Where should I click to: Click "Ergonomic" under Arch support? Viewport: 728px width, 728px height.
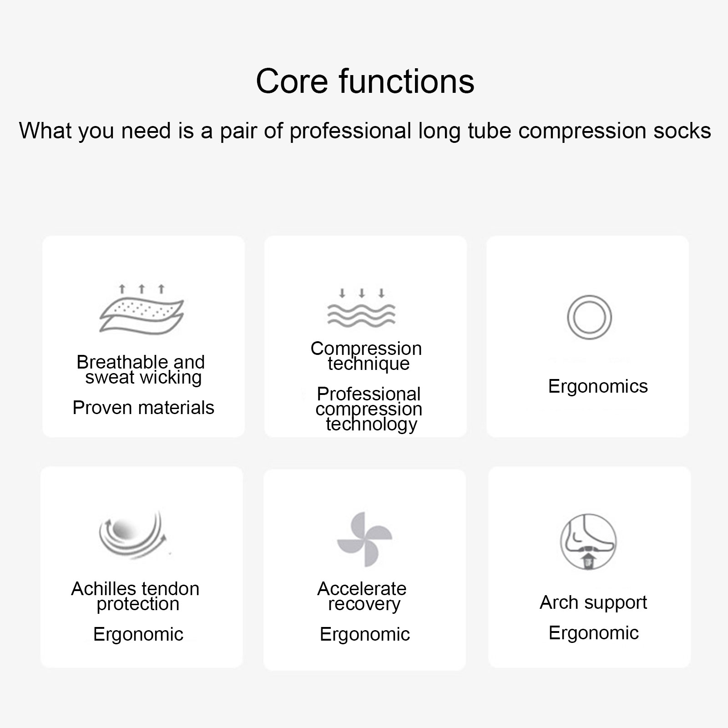(594, 633)
